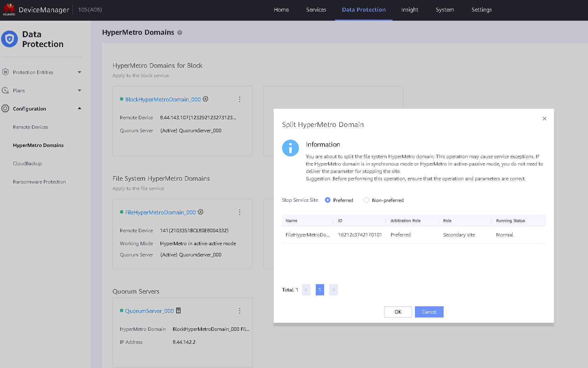Open the Insight tab

pos(410,10)
